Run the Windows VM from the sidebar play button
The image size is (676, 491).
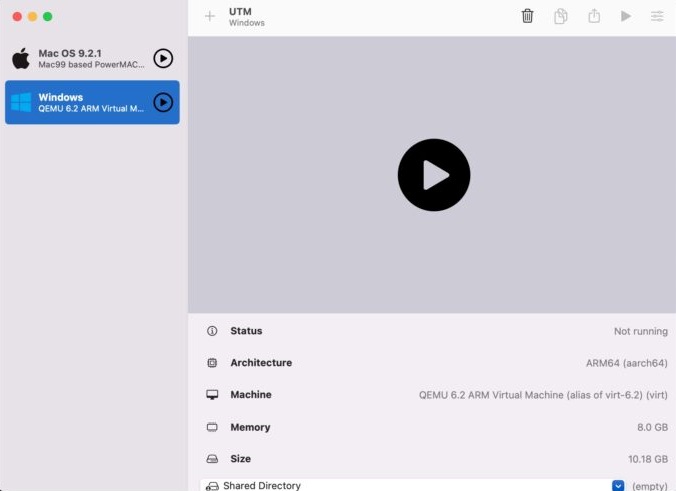pos(163,102)
